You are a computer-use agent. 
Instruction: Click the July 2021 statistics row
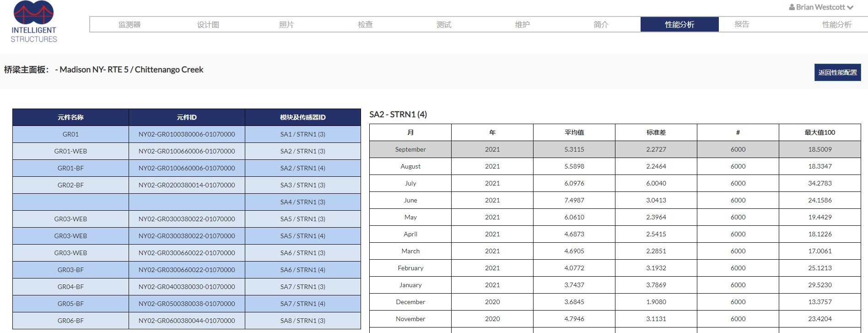coord(410,183)
